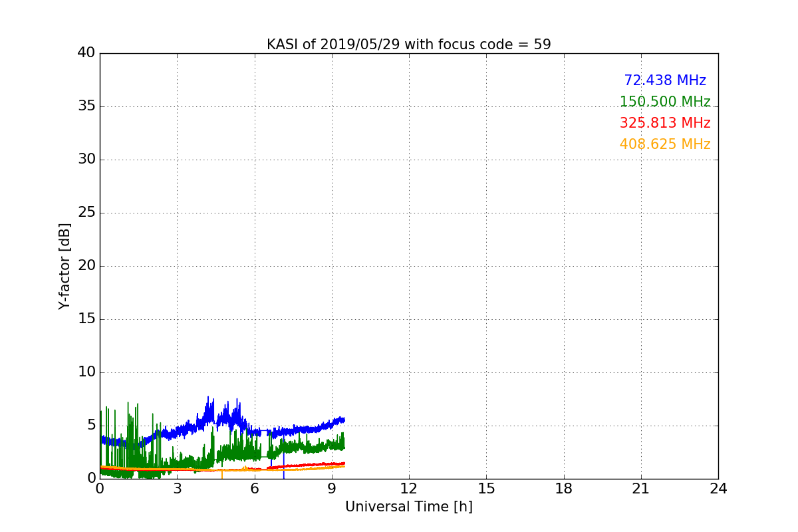Click the y-axis tick label 10
Viewport: 798px width, 532px height.
(x=86, y=372)
